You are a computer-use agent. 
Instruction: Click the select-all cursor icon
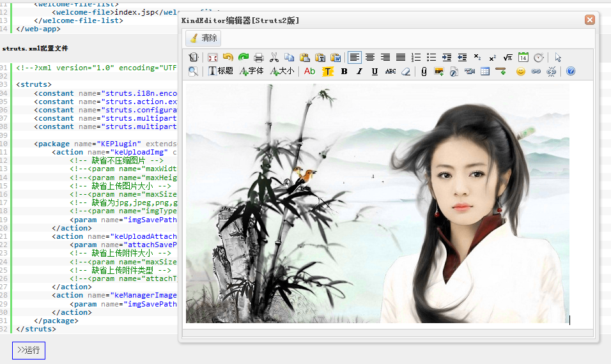557,57
